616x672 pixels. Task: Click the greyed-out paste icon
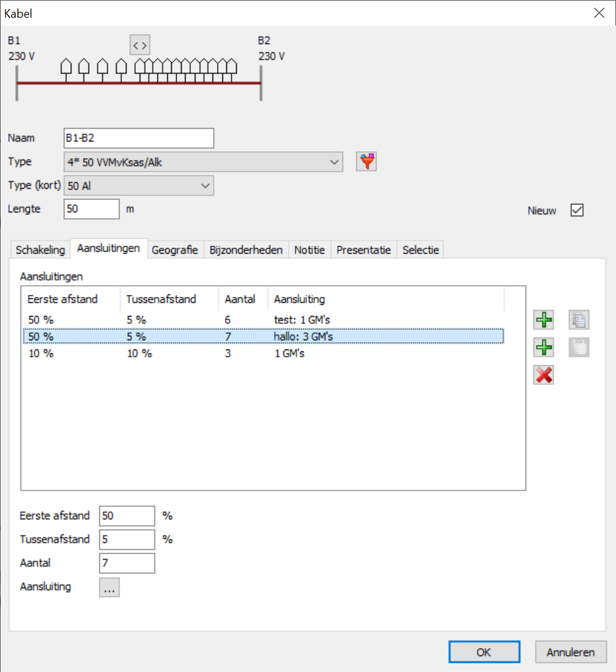579,347
